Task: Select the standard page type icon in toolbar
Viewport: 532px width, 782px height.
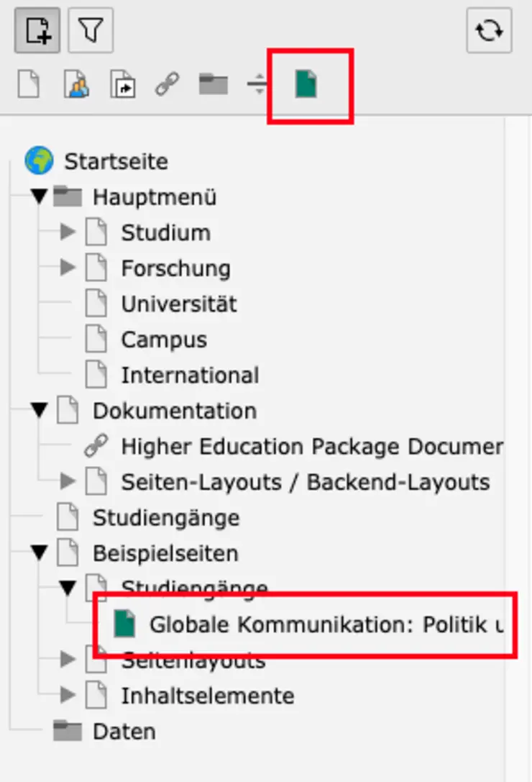Action: 28,86
